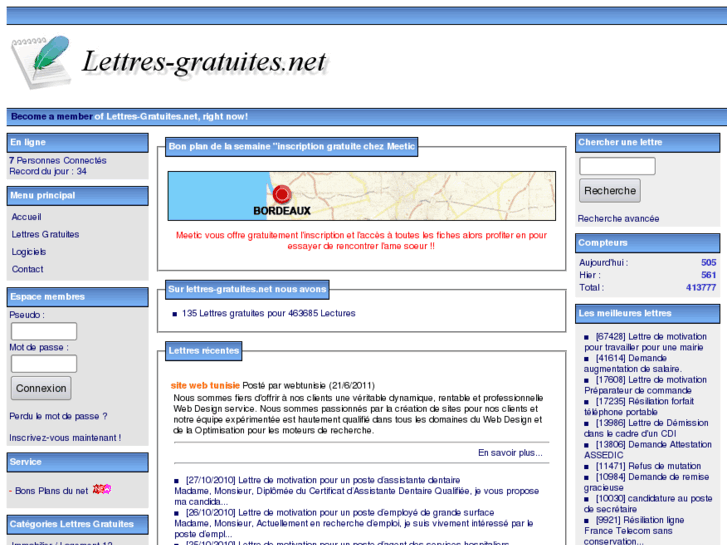Open Contact menu item
The image size is (727, 545).
27,269
